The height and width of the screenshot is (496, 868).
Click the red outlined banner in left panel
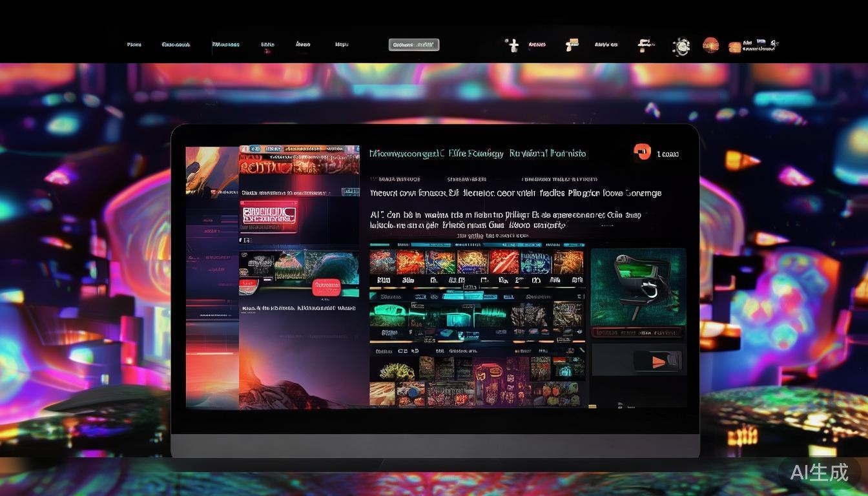(x=268, y=215)
